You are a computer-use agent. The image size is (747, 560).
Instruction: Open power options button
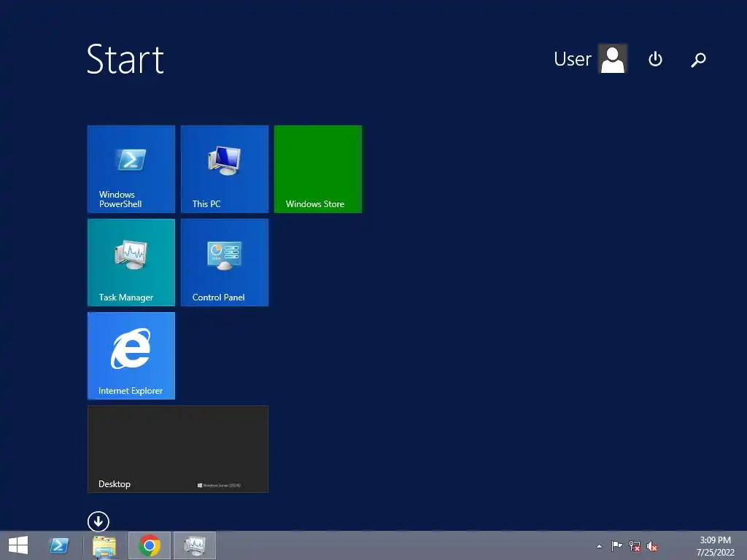click(x=655, y=59)
